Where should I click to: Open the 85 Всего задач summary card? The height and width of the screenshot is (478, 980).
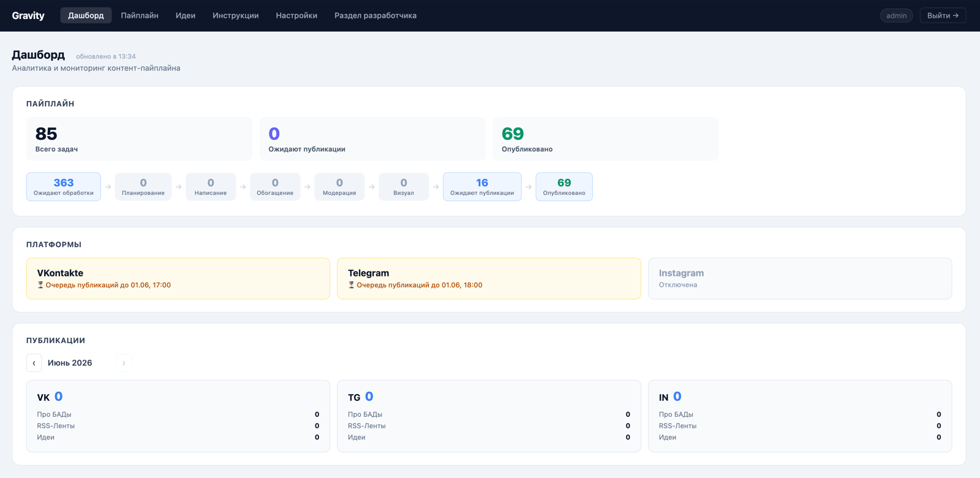click(139, 139)
